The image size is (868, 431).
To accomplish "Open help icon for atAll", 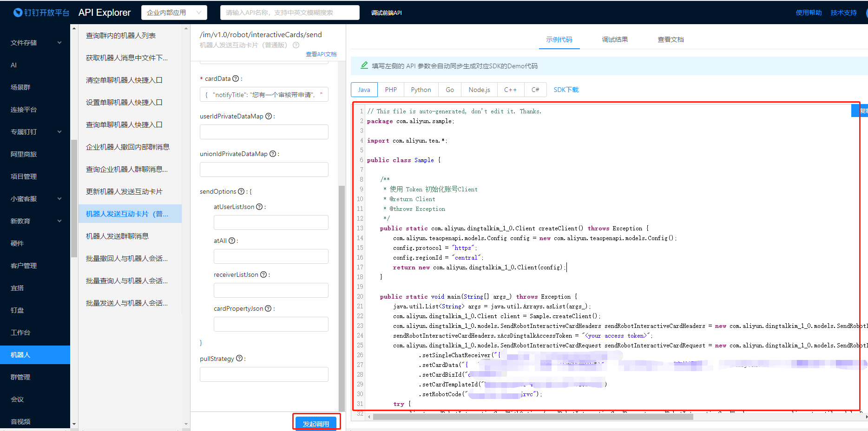I will pyautogui.click(x=232, y=241).
